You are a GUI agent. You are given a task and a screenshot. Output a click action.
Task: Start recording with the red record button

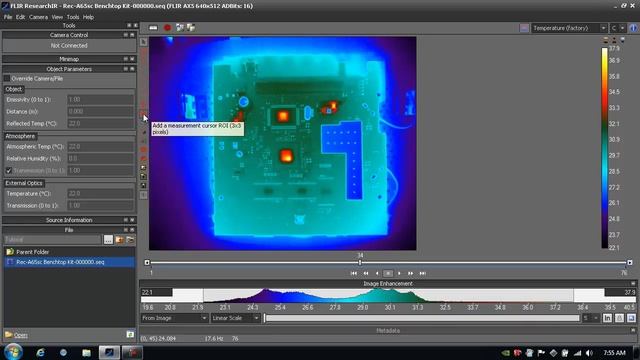[x=167, y=28]
